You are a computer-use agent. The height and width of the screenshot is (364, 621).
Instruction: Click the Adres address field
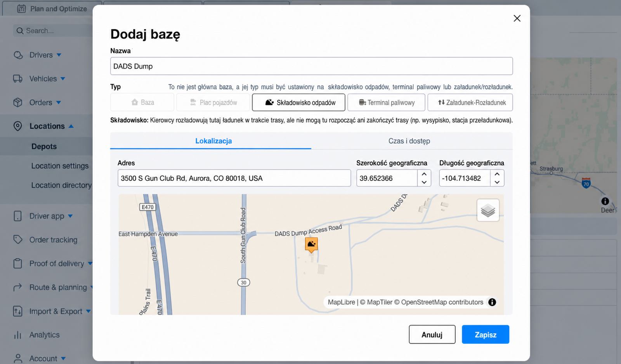(x=234, y=178)
